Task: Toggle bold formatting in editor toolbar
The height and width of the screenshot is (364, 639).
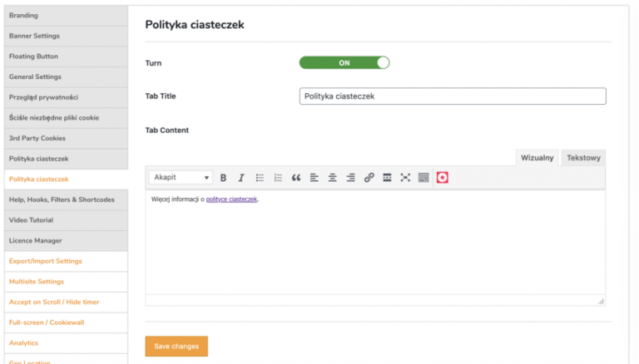Action: click(x=223, y=178)
